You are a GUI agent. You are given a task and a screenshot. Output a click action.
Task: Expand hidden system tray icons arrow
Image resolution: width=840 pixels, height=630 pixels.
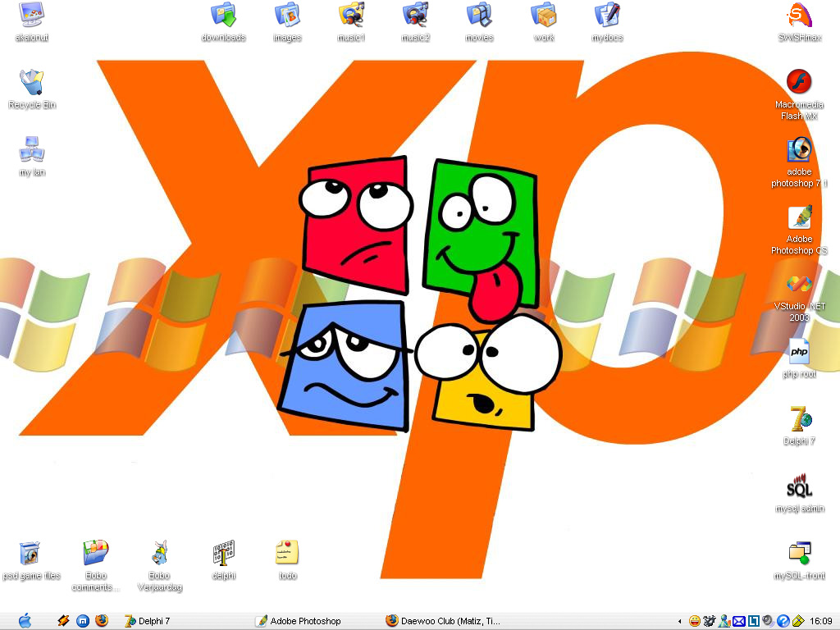[x=680, y=622]
